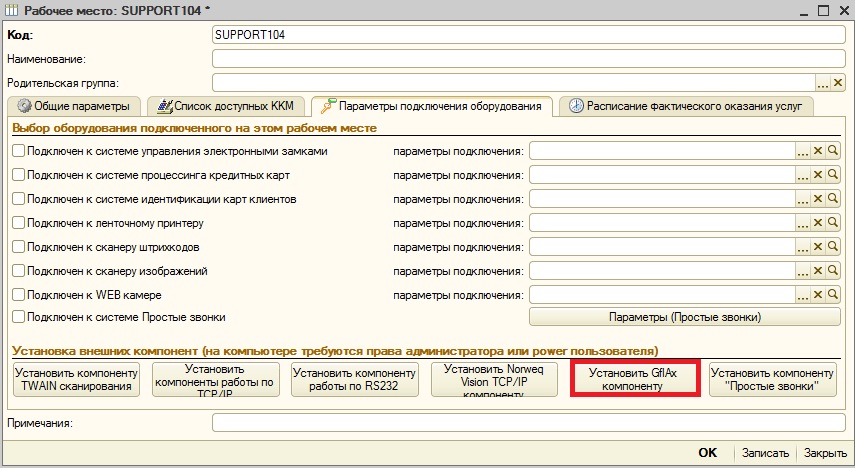
Task: Click the Закрыть button
Action: coord(825,453)
